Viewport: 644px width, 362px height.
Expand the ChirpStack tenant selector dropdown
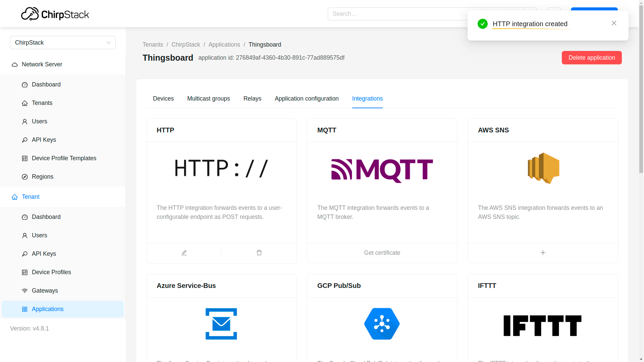(63, 43)
